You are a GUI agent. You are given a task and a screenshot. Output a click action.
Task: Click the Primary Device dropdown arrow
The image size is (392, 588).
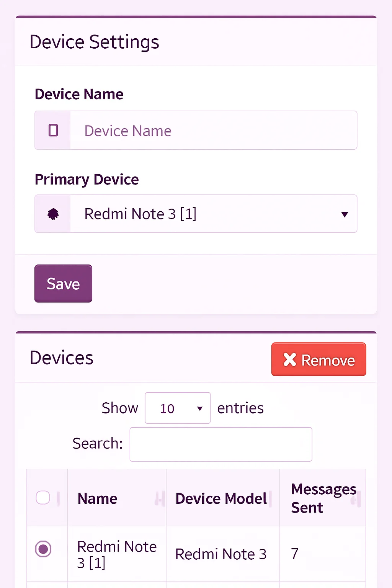pos(345,214)
